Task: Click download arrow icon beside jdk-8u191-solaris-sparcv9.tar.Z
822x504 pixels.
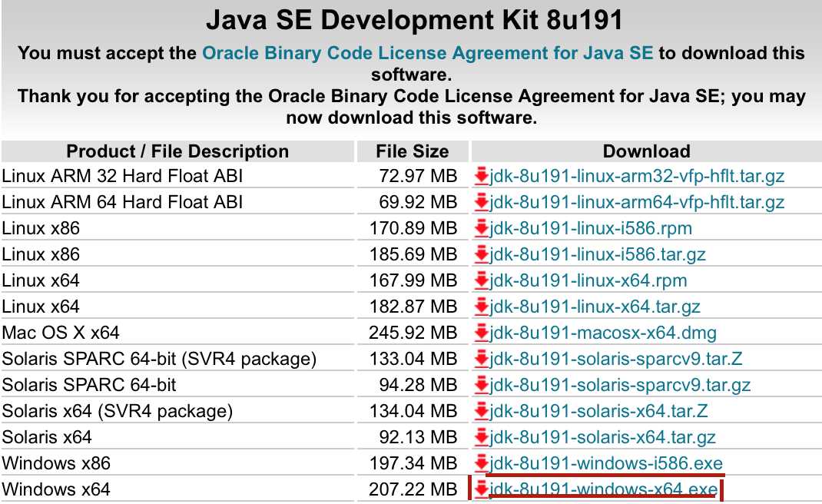Action: 481,359
